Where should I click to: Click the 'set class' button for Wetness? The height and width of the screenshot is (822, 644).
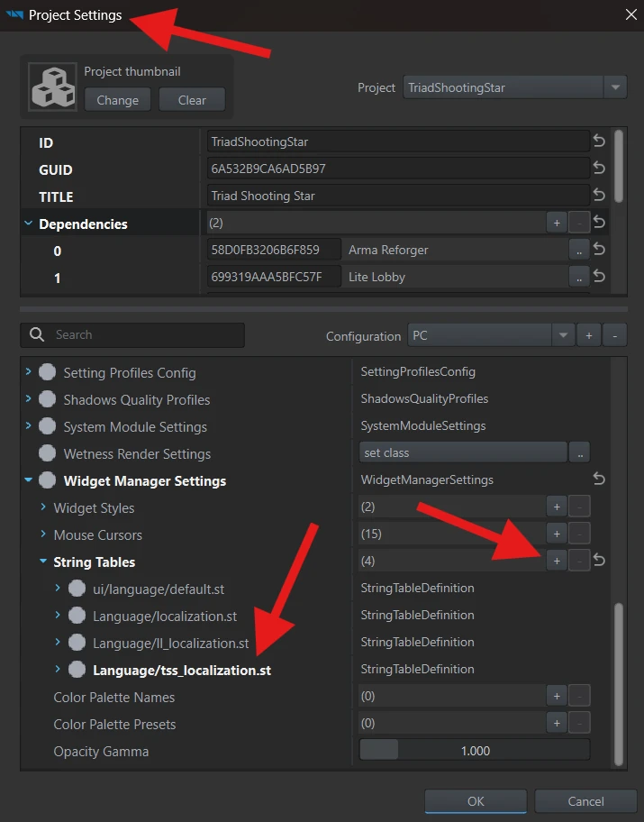coord(463,453)
